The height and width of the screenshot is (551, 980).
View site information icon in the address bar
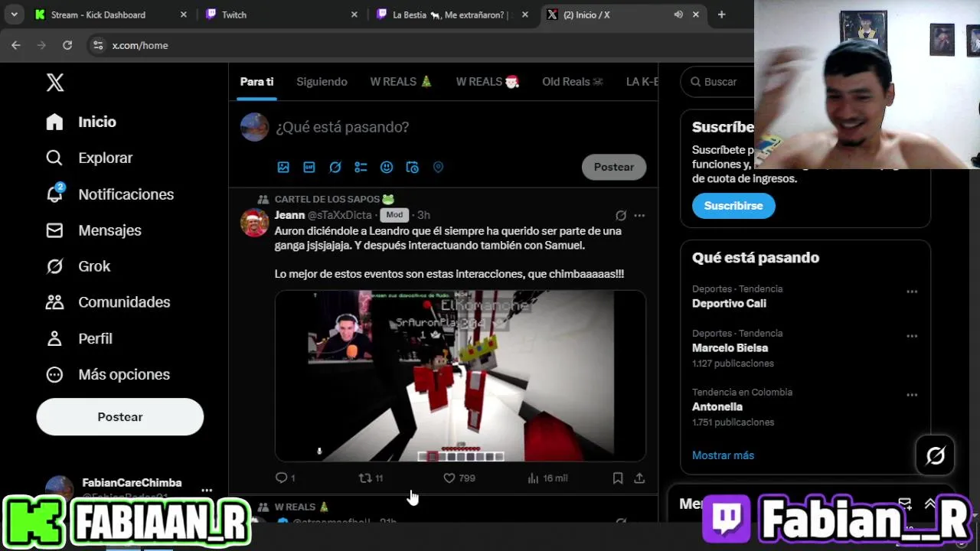coord(98,45)
